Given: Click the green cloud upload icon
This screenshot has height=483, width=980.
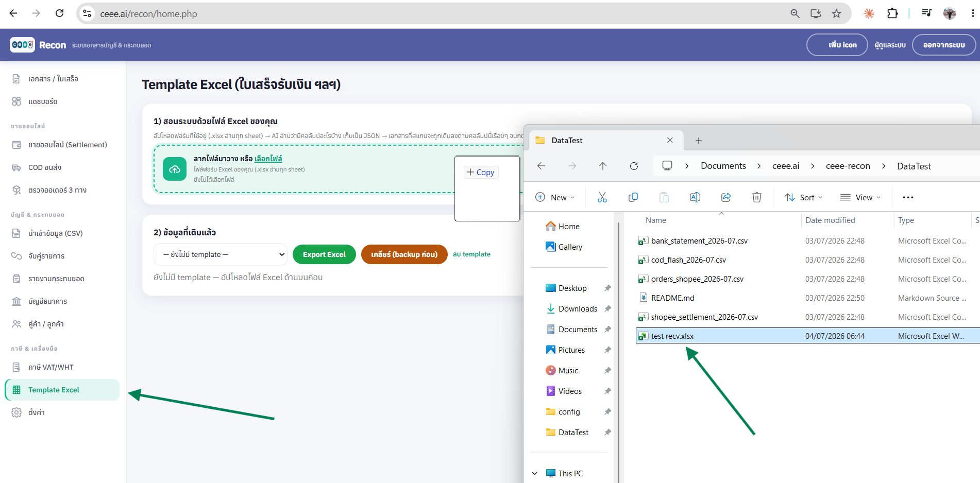Looking at the screenshot, I should click(175, 169).
